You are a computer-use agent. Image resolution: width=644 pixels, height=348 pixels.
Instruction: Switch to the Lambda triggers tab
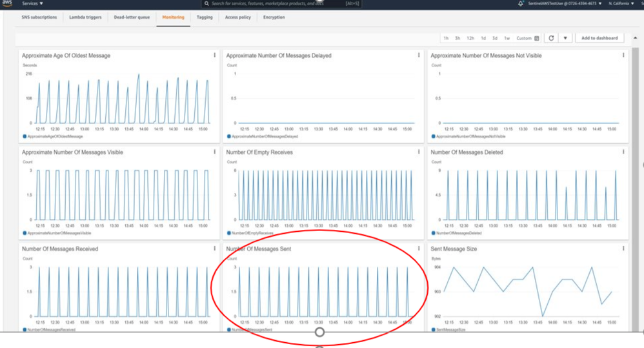pos(85,17)
